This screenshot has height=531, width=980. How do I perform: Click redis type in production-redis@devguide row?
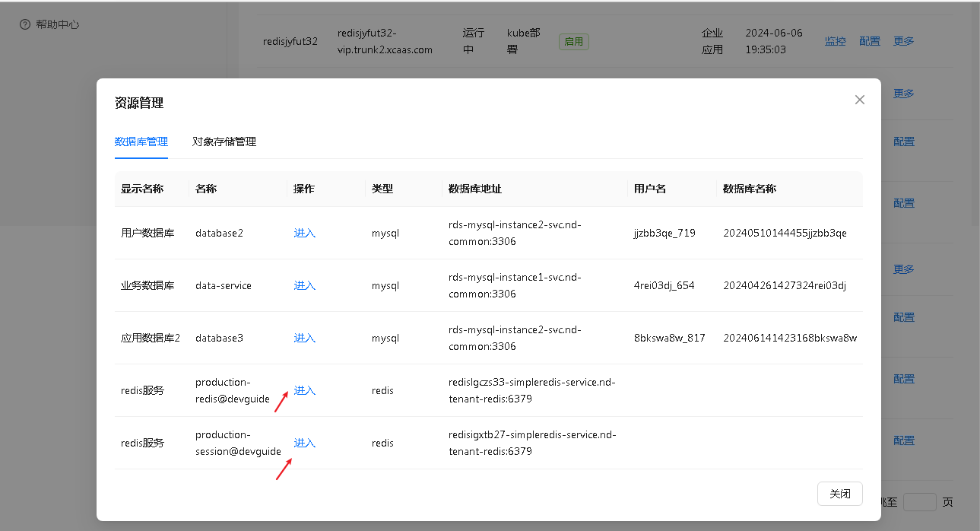click(382, 390)
